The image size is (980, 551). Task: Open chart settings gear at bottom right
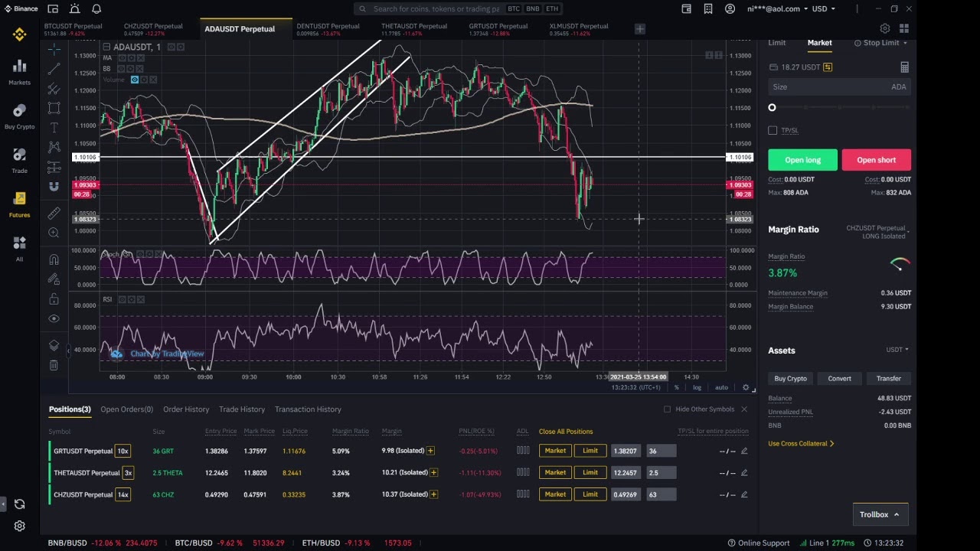(746, 387)
